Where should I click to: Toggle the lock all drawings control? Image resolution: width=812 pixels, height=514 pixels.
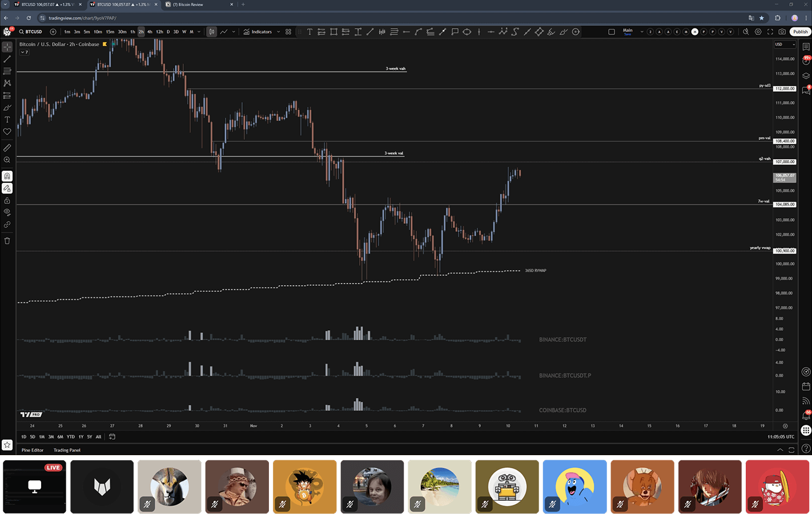click(7, 200)
